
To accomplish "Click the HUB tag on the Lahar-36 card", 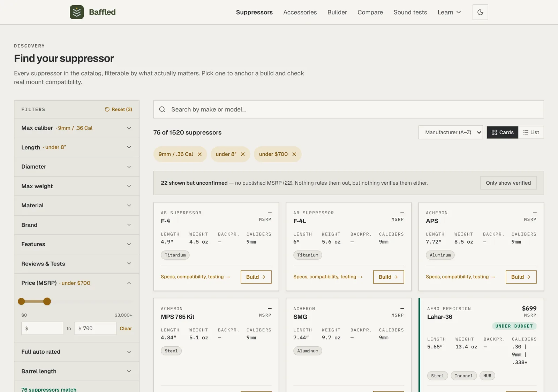I will [487, 376].
